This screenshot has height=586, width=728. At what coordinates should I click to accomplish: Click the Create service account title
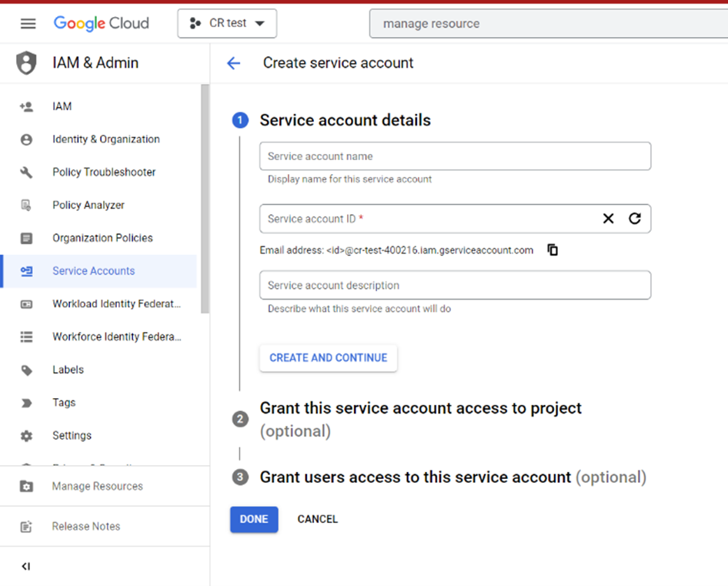tap(338, 62)
